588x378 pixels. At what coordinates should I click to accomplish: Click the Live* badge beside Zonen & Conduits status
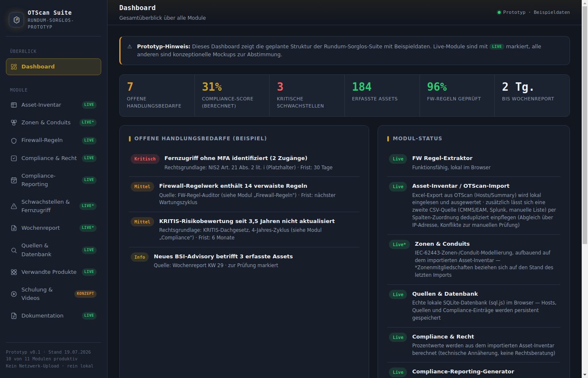click(399, 244)
